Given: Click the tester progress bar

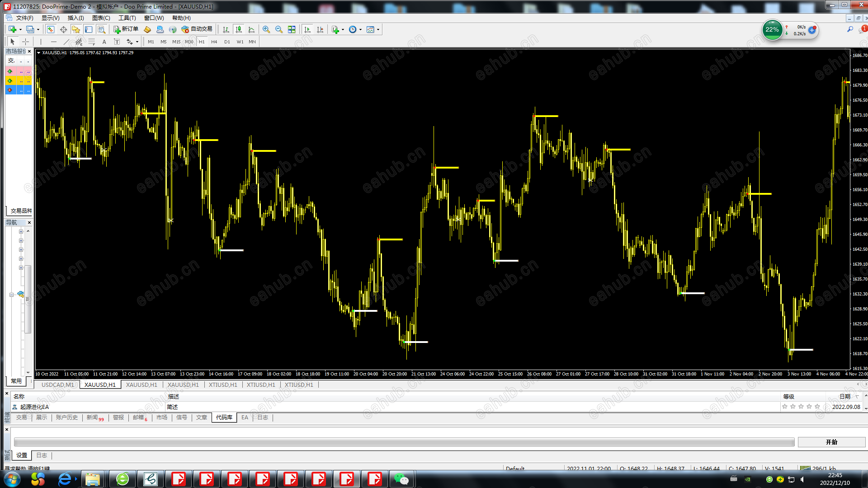Looking at the screenshot, I should tap(404, 442).
